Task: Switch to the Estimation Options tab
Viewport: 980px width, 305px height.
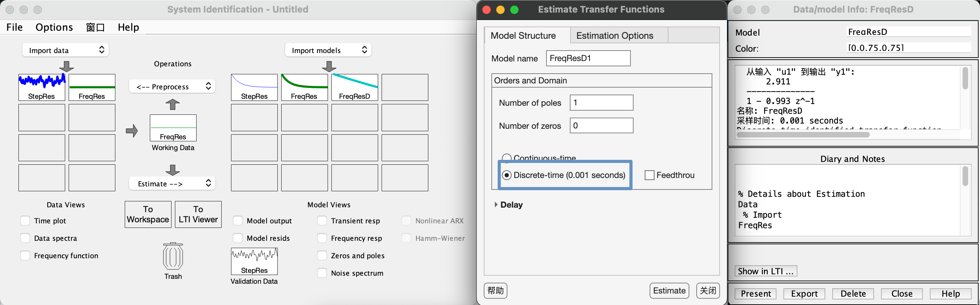Action: [x=619, y=35]
